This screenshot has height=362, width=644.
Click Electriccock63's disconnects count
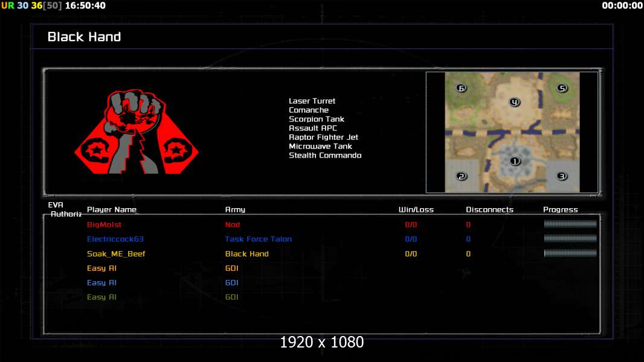tap(468, 239)
